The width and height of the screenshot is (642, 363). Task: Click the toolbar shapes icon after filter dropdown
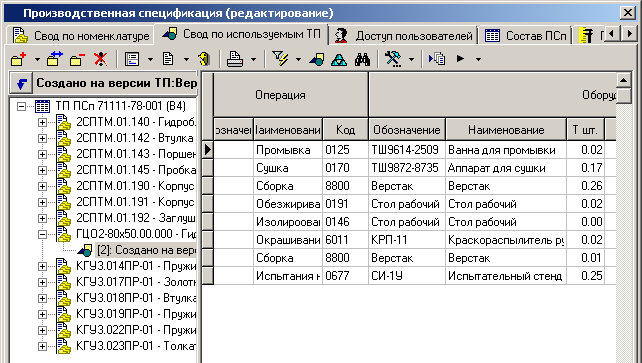[317, 60]
